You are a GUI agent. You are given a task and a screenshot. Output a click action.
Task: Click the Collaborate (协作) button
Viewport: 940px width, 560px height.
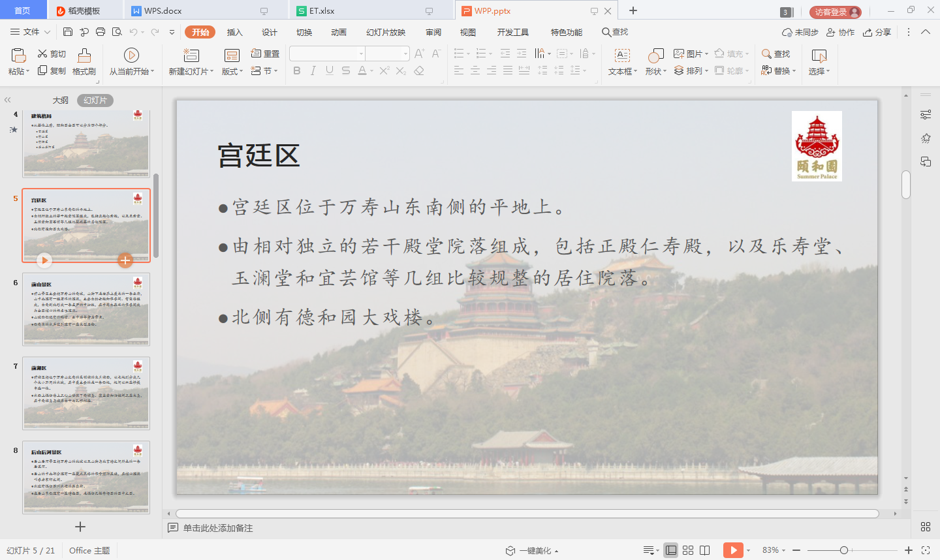(840, 32)
